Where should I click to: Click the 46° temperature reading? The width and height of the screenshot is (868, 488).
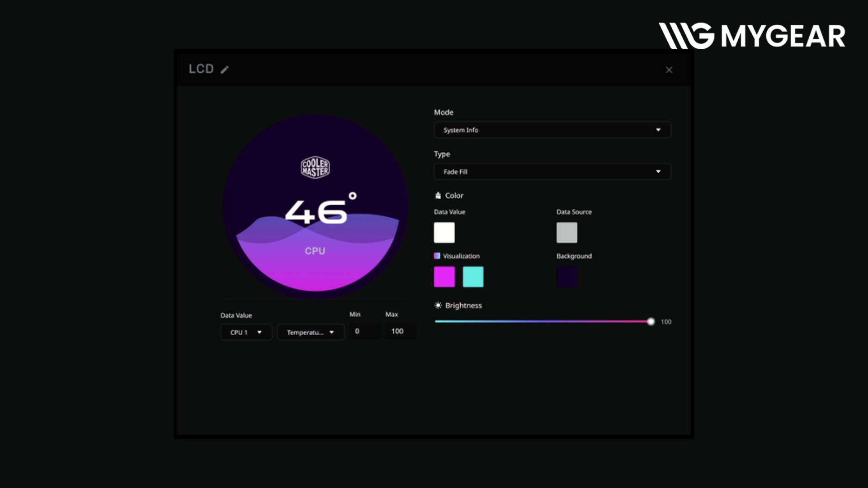pos(320,209)
